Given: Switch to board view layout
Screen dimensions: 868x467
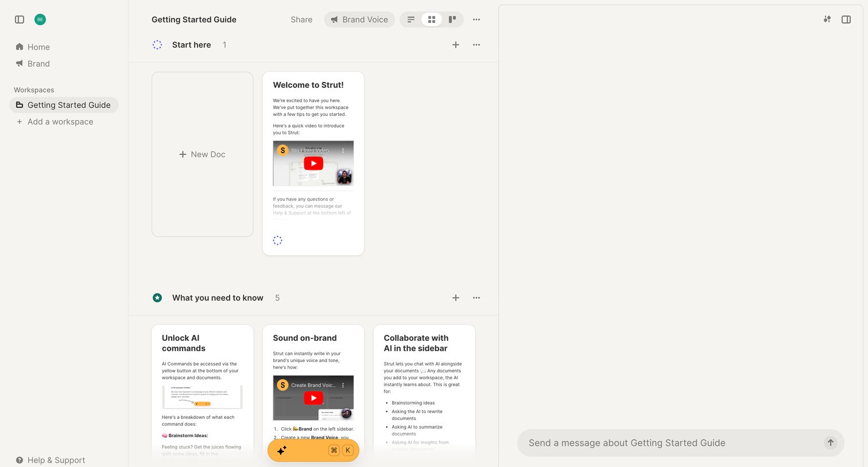Looking at the screenshot, I should pyautogui.click(x=452, y=20).
